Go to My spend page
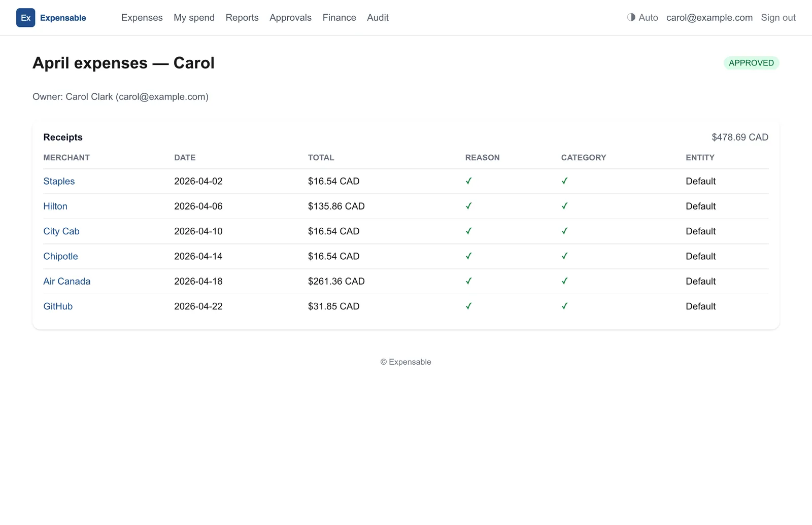 click(194, 18)
